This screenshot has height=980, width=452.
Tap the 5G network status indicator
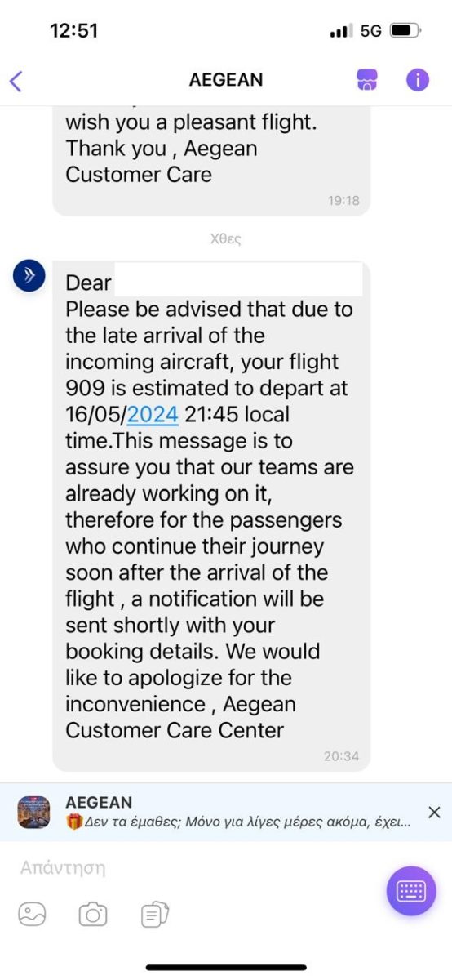coord(371,31)
